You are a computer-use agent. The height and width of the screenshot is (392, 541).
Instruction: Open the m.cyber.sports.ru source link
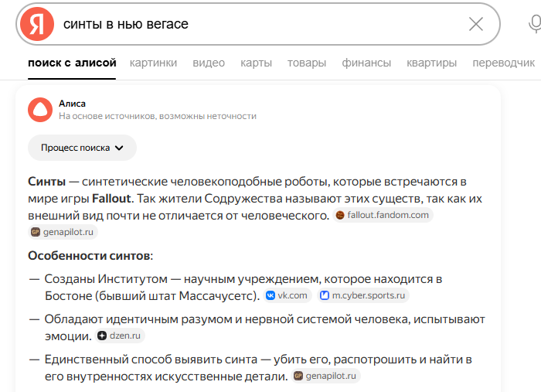pyautogui.click(x=363, y=295)
